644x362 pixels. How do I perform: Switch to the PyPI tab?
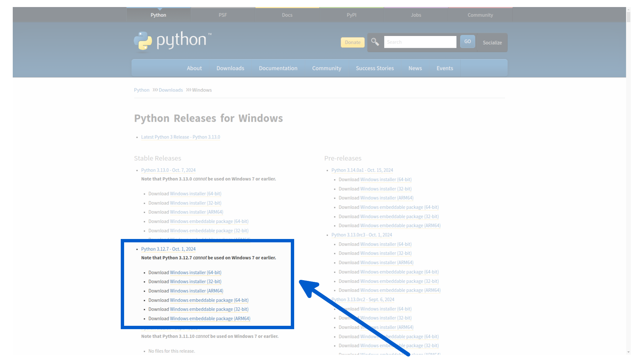[x=352, y=15]
